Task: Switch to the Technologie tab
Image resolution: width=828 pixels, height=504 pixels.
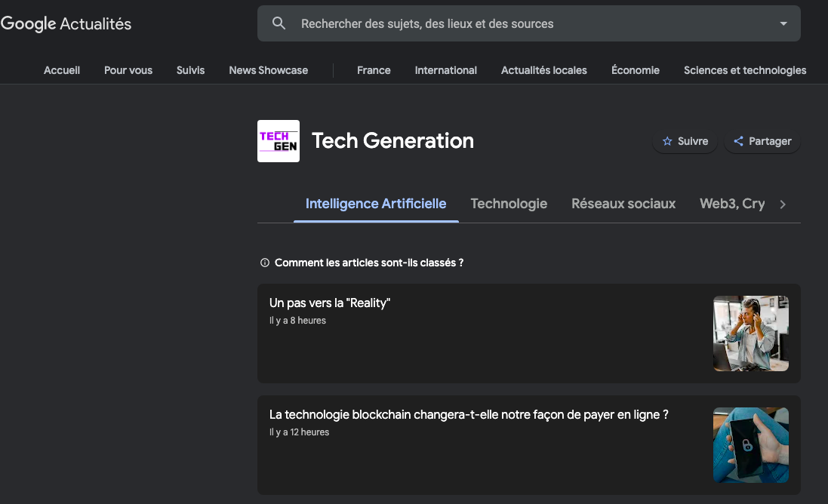Action: click(x=509, y=204)
